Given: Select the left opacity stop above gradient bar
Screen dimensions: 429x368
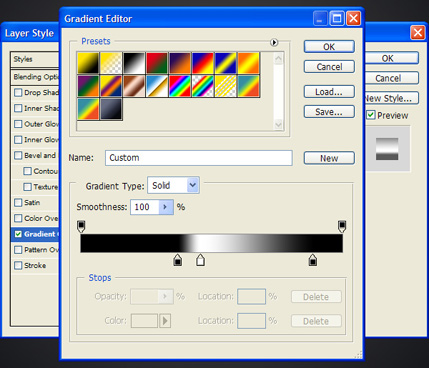Looking at the screenshot, I should [81, 226].
